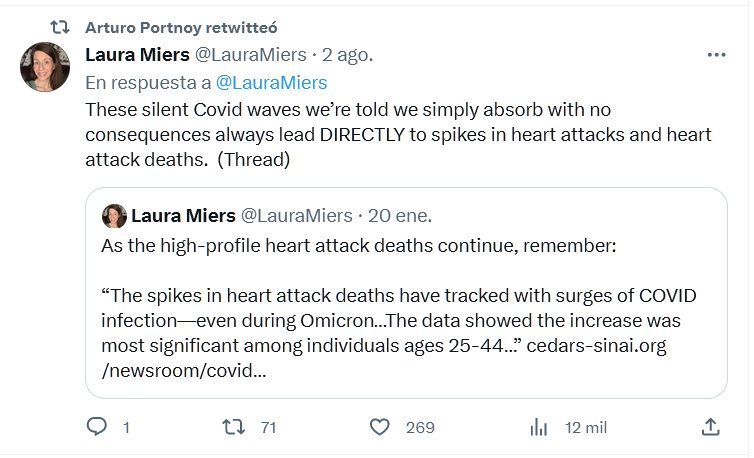The width and height of the screenshot is (754, 458).
Task: Click the share upload icon
Action: point(711,427)
